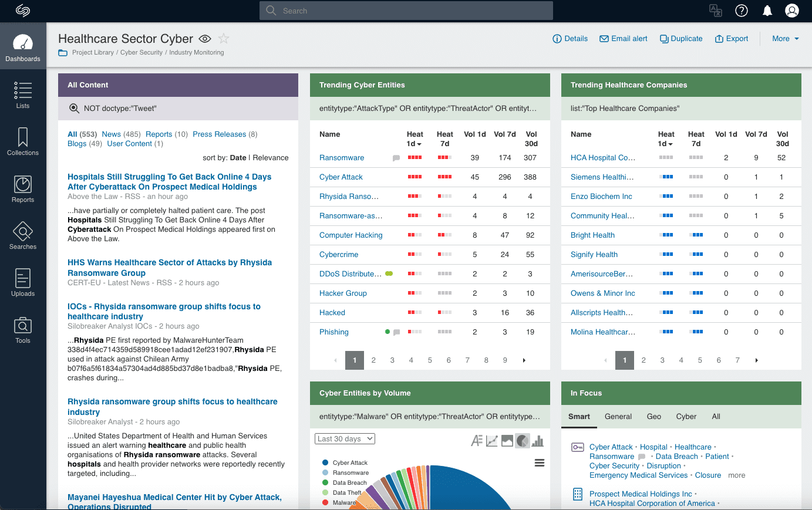Open the Rhysida Ranso… entity link

click(x=349, y=197)
